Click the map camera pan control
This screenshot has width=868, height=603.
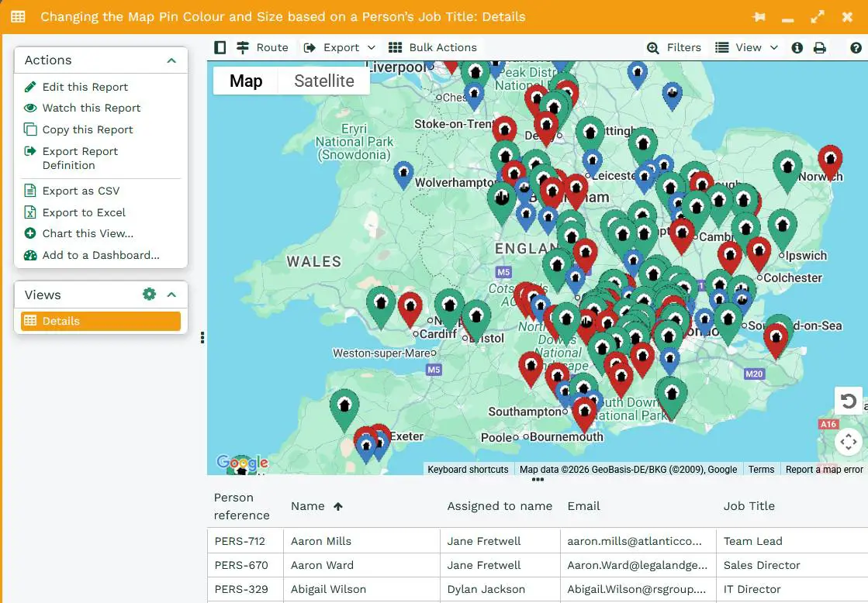point(849,442)
